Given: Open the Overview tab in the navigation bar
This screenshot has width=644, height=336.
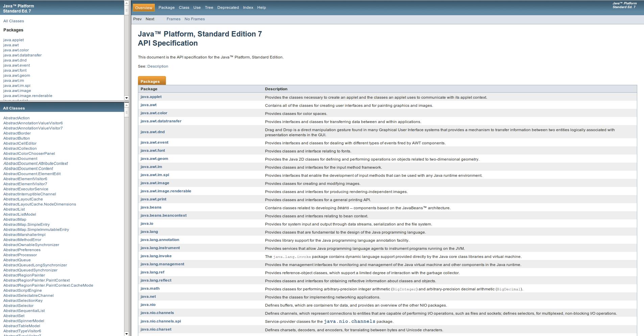Looking at the screenshot, I should click(x=144, y=8).
